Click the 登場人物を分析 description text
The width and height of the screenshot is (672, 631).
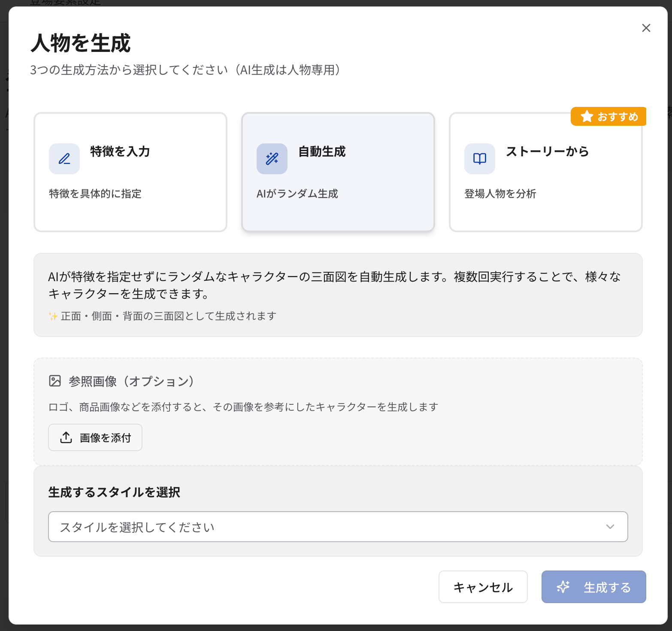(500, 194)
